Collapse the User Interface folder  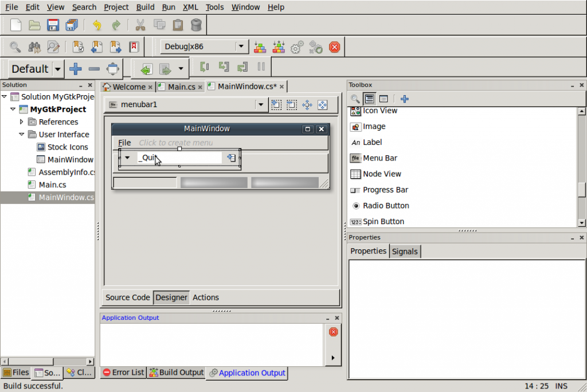pos(21,134)
